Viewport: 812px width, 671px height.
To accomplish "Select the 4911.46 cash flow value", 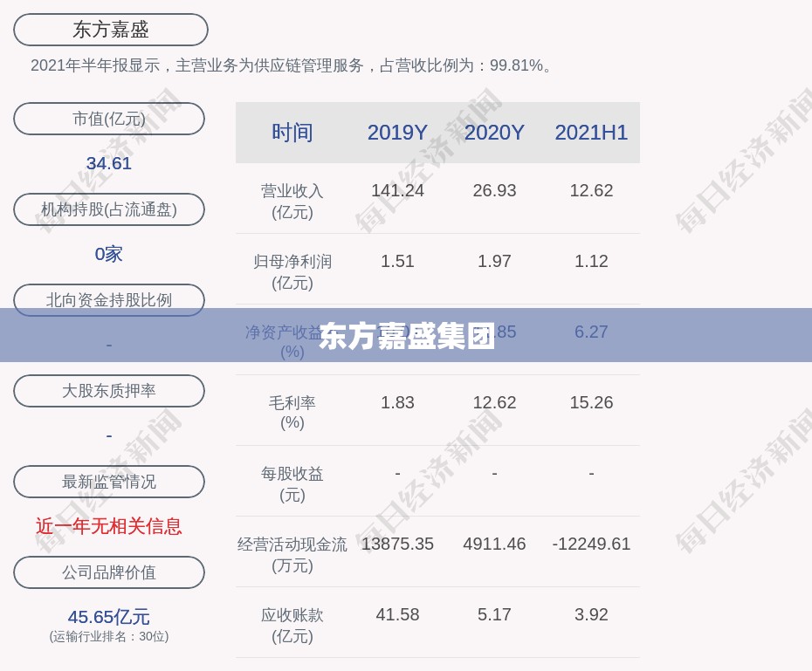I will (494, 544).
